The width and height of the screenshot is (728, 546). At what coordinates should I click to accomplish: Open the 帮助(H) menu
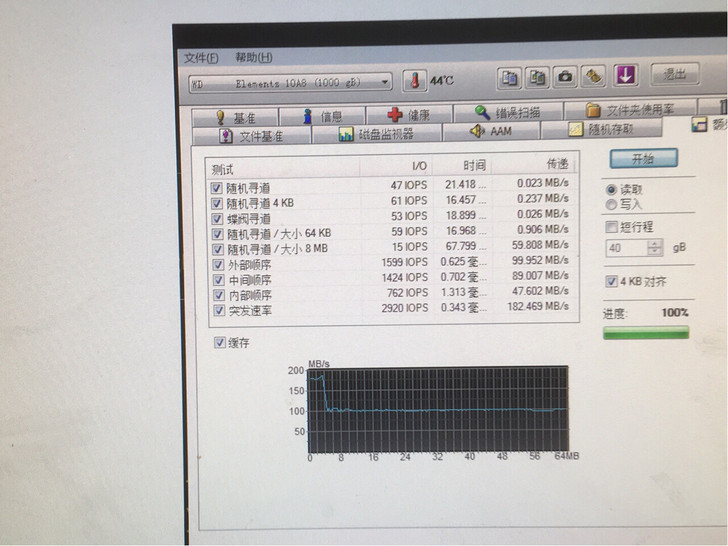tap(254, 58)
